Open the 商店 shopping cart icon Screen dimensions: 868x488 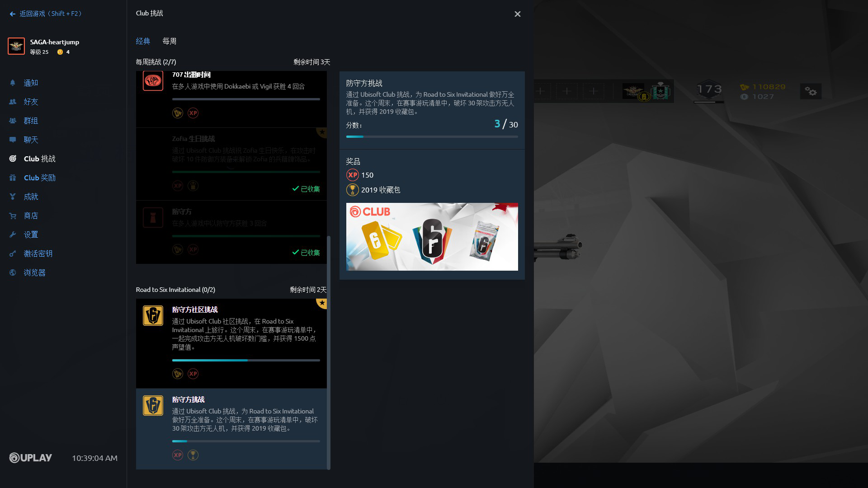13,216
